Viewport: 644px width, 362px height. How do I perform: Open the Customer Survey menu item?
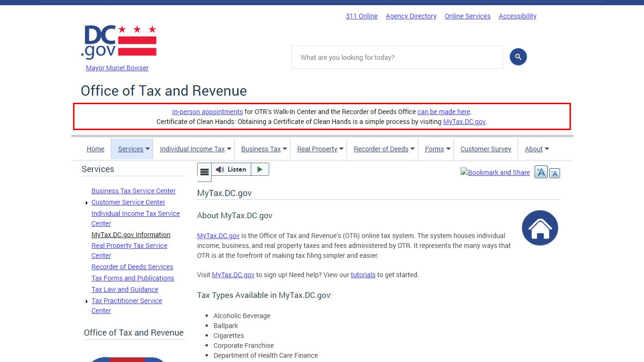[x=486, y=149]
